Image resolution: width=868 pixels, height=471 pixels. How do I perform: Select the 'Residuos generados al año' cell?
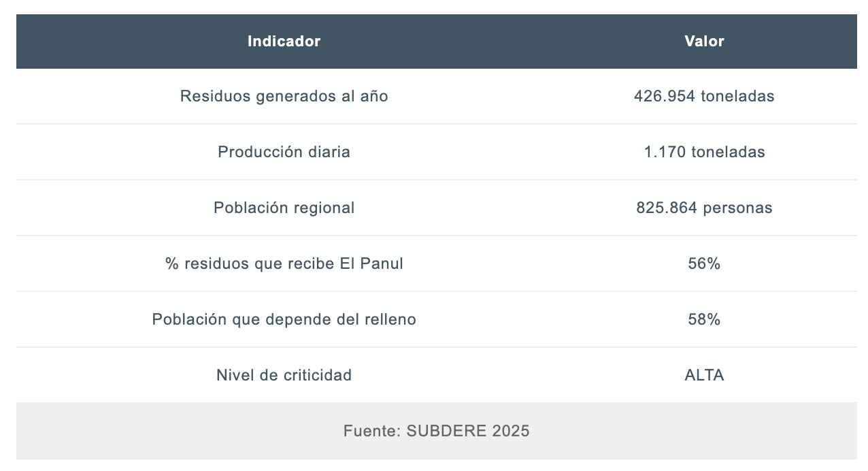click(284, 97)
